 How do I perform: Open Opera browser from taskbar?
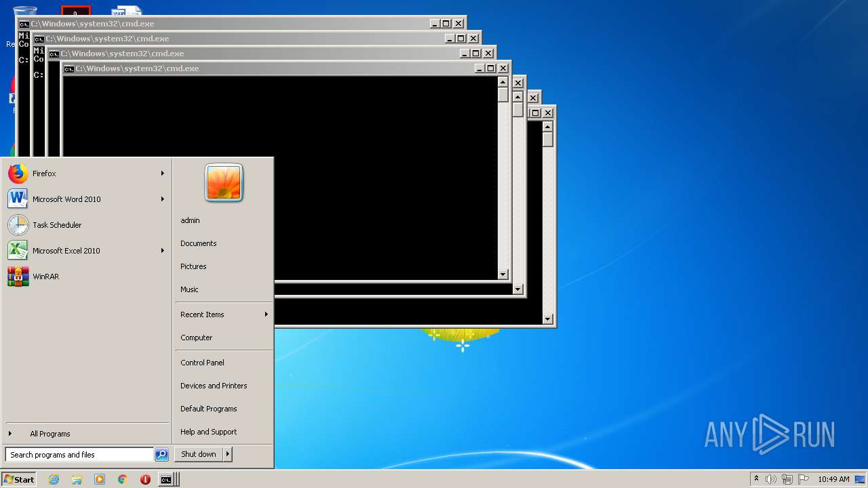coord(145,479)
